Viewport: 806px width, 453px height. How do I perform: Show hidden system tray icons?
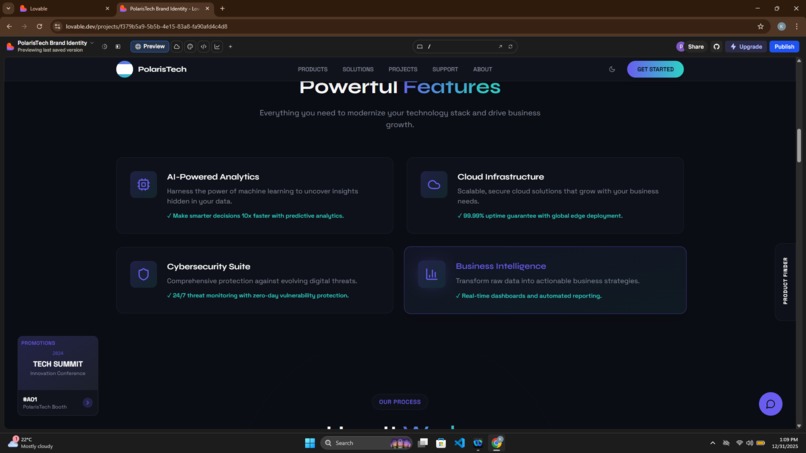[712, 443]
